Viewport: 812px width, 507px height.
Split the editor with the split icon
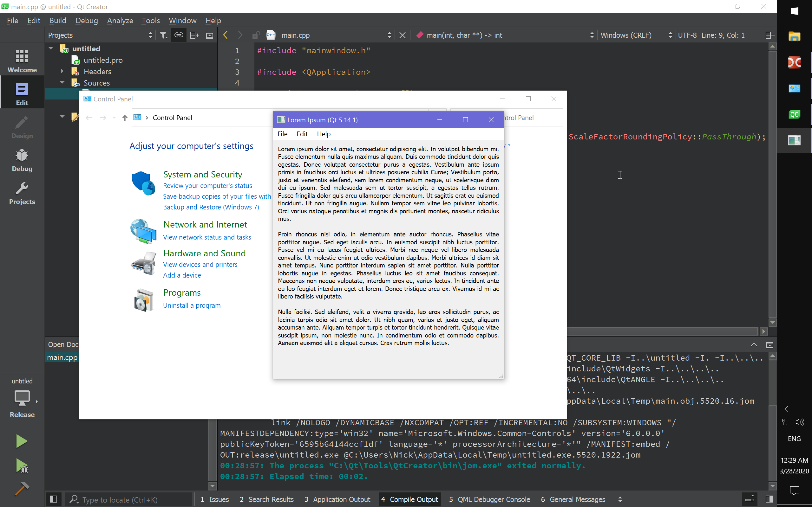(x=194, y=35)
